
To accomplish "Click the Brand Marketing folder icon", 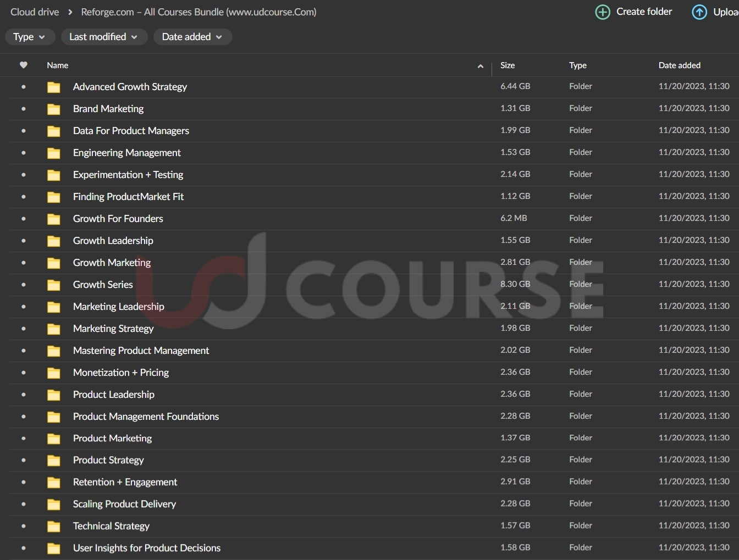I will coord(54,109).
